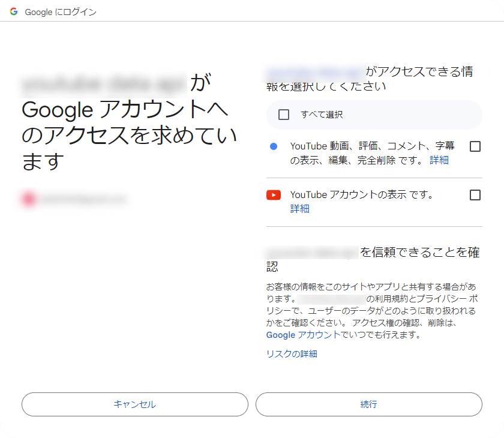The width and height of the screenshot is (504, 438).
Task: Click the Google logo in header
Action: tap(13, 11)
